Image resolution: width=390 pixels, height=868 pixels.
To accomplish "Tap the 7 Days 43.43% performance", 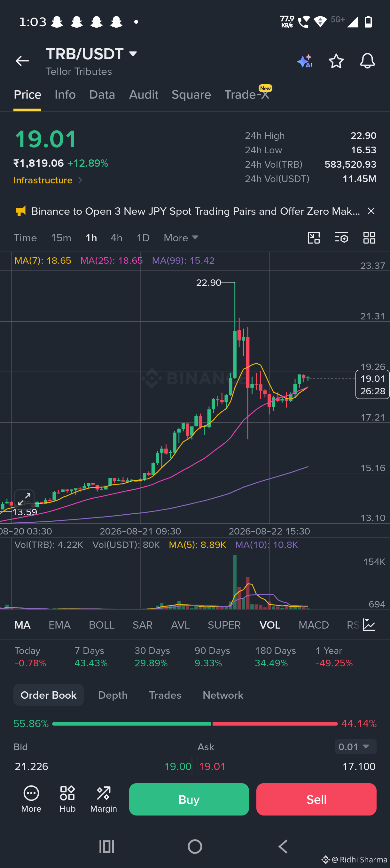I will [91, 657].
